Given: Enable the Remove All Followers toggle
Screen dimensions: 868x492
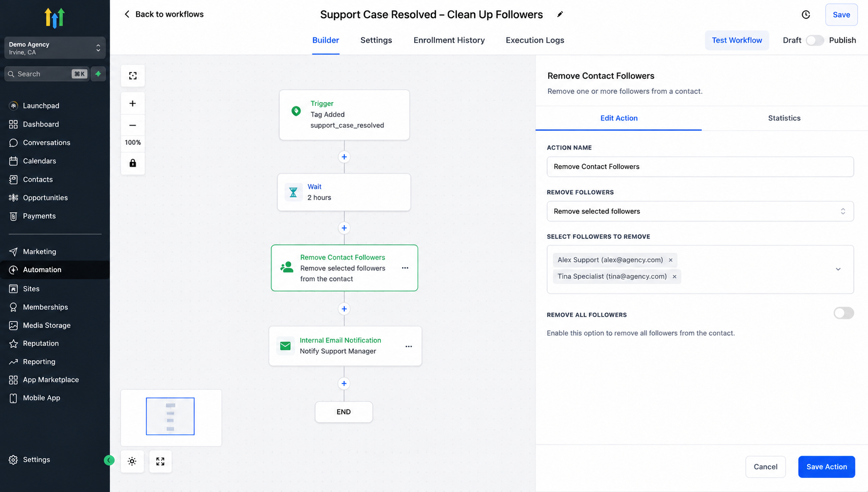Looking at the screenshot, I should (844, 313).
